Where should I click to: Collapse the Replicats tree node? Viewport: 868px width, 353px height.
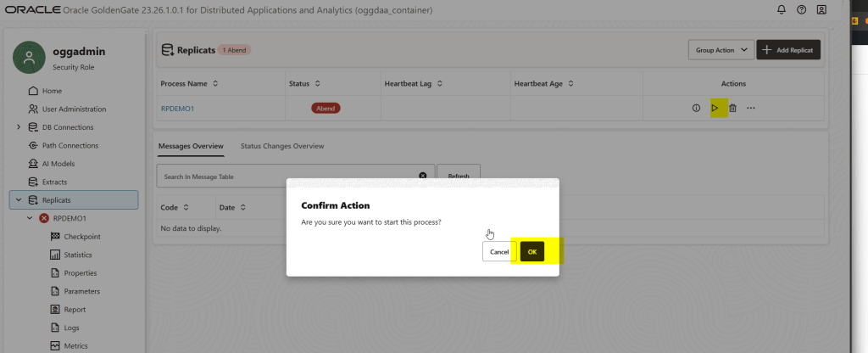[19, 200]
